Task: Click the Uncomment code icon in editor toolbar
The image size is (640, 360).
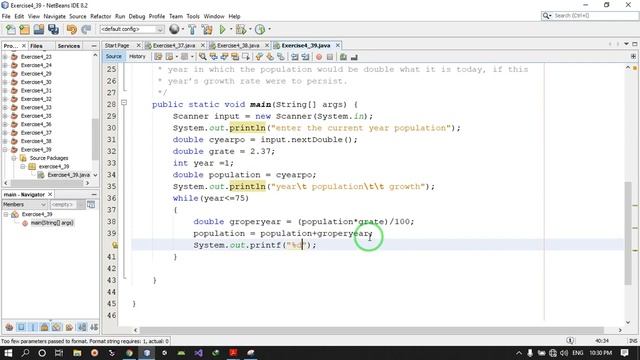Action: coord(354,57)
